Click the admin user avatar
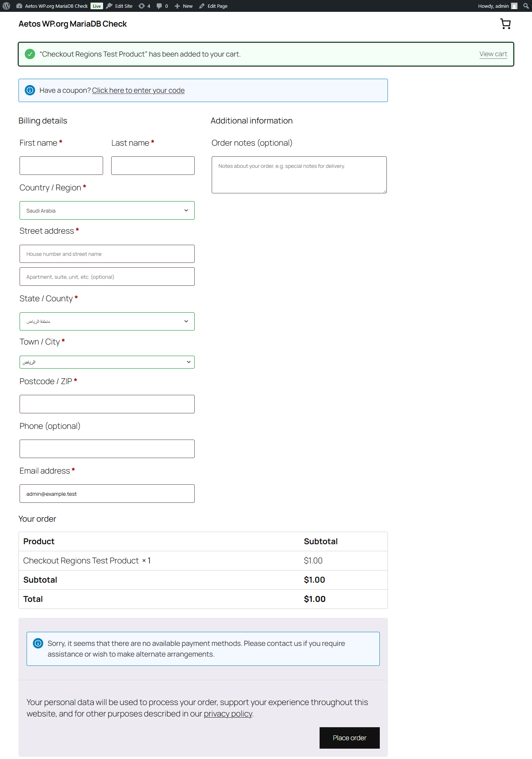The height and width of the screenshot is (759, 532). 514,6
